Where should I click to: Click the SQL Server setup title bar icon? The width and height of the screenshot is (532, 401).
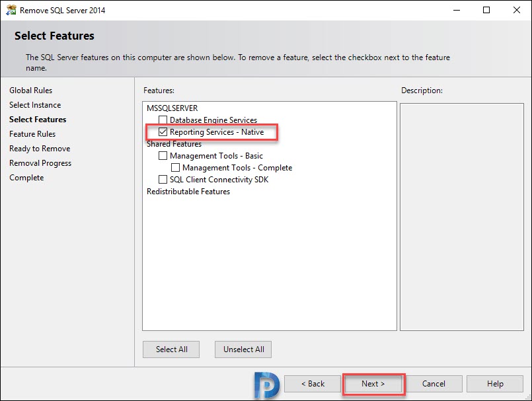coord(11,10)
